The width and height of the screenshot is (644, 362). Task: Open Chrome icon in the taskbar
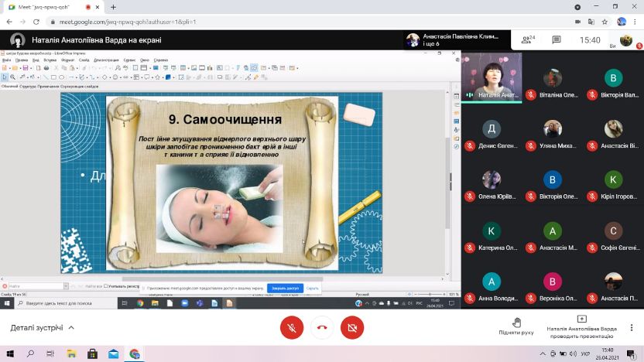tap(135, 353)
